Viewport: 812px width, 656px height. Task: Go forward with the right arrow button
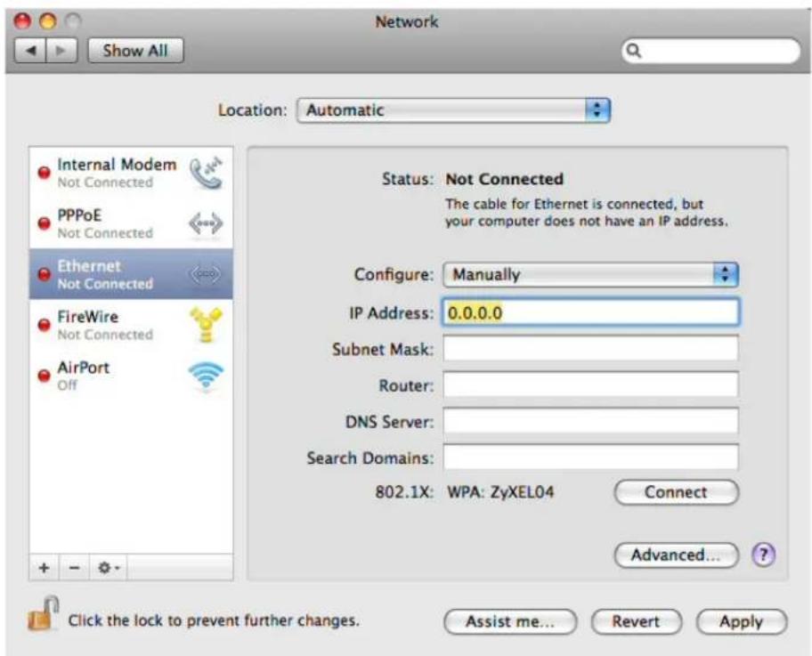coord(61,51)
